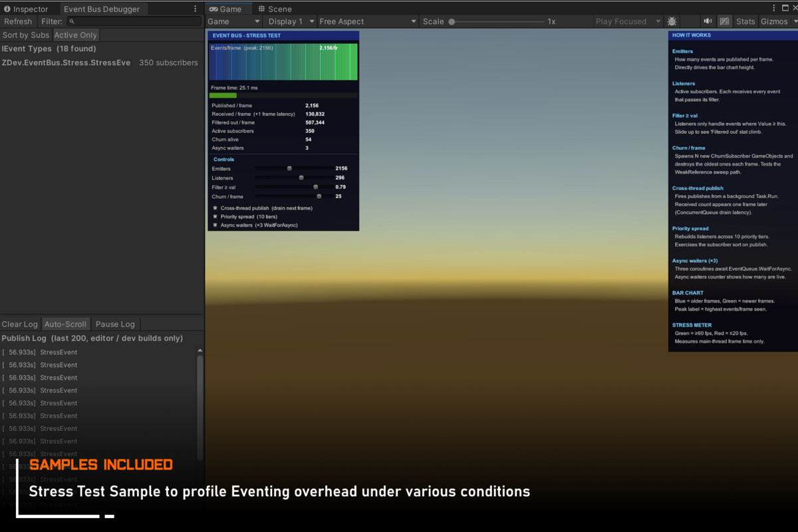Switch to the Inspector tab
Screen dimensions: 798x532
(x=27, y=9)
